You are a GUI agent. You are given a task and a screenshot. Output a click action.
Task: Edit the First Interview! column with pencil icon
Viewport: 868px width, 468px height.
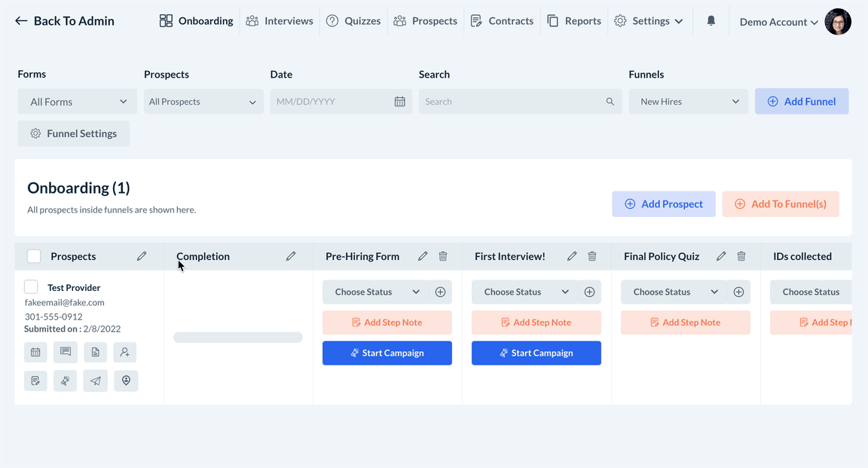point(572,256)
